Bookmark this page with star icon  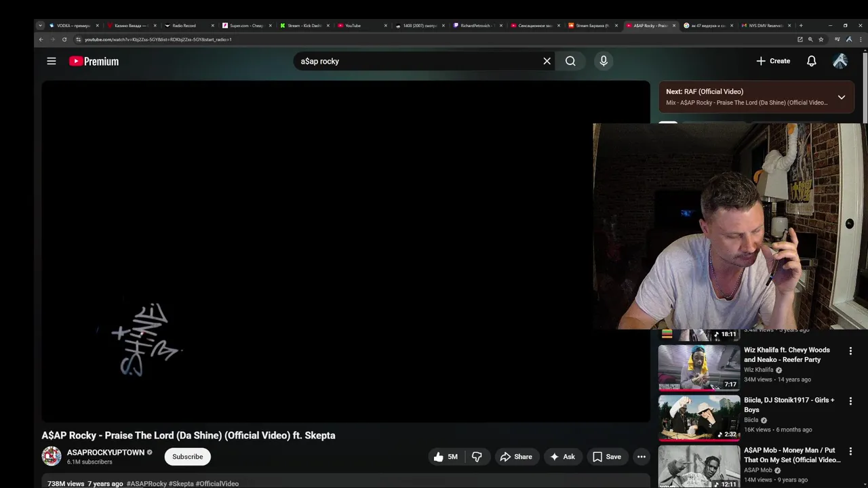point(821,39)
